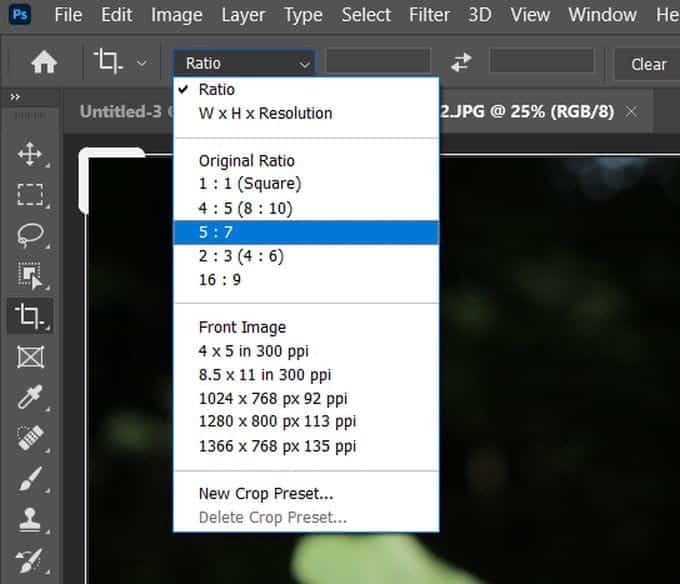Select the Spot Healing Brush tool

30,437
